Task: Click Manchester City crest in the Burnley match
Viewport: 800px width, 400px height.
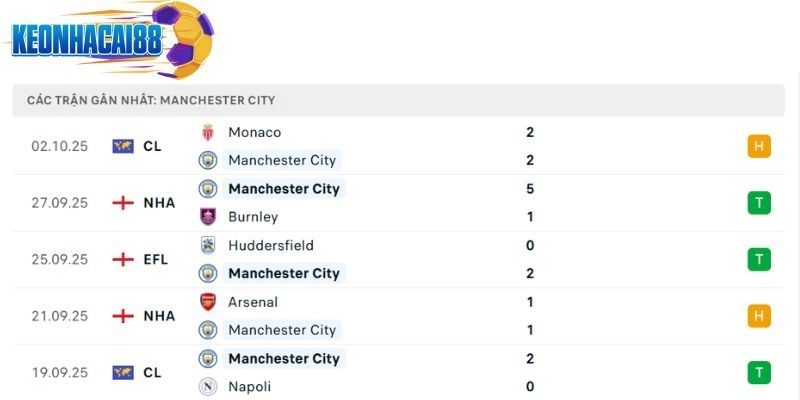Action: click(208, 189)
